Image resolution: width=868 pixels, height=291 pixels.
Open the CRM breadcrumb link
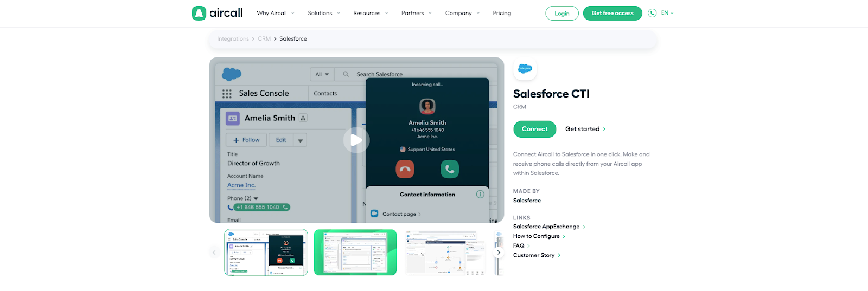click(264, 39)
